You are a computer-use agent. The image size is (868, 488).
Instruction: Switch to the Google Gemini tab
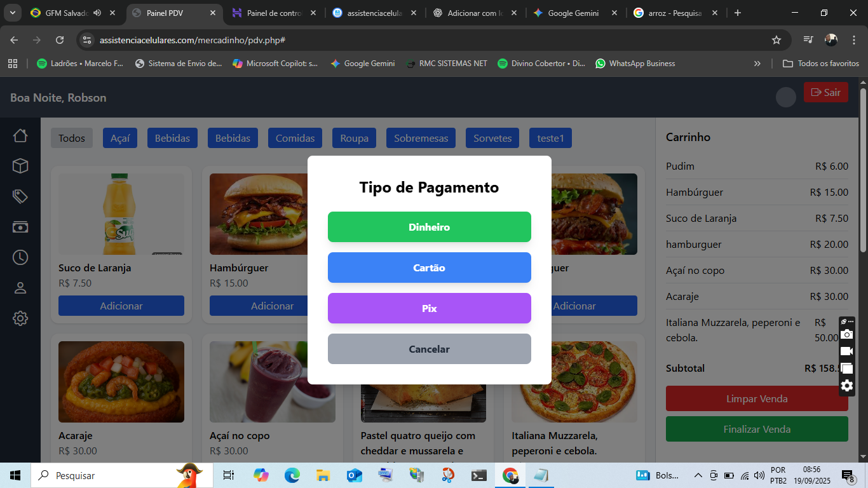point(573,13)
